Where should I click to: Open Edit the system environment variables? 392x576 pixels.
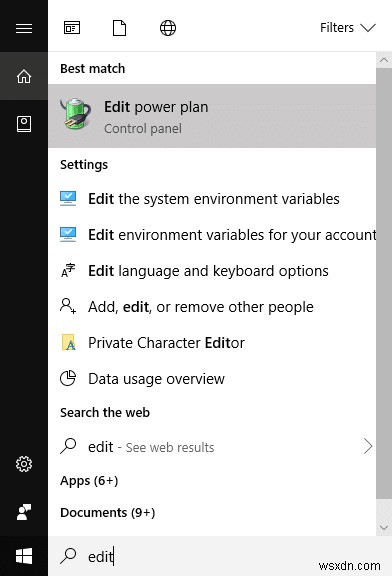[212, 199]
